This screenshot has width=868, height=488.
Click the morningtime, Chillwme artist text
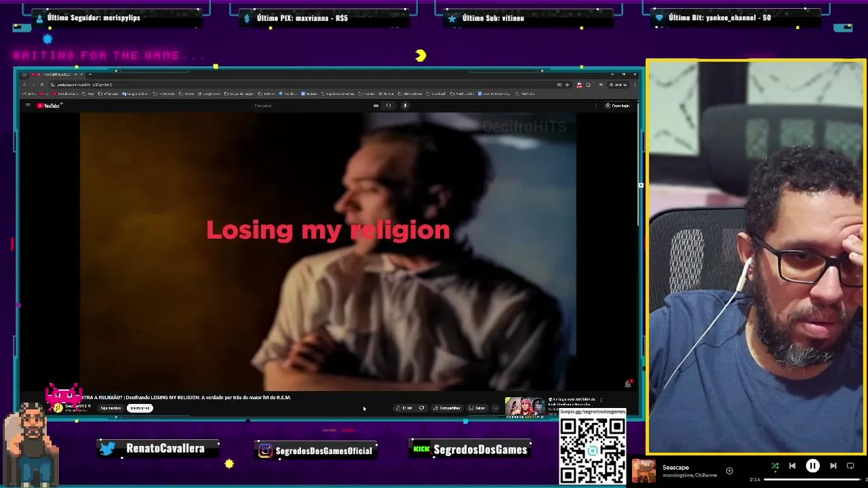click(689, 475)
